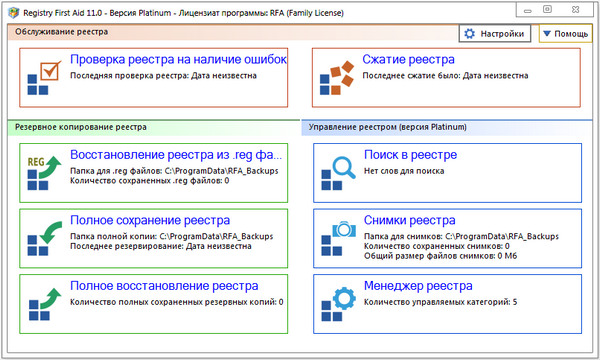Click the REG file restore icon
The height and width of the screenshot is (360, 600).
44,173
